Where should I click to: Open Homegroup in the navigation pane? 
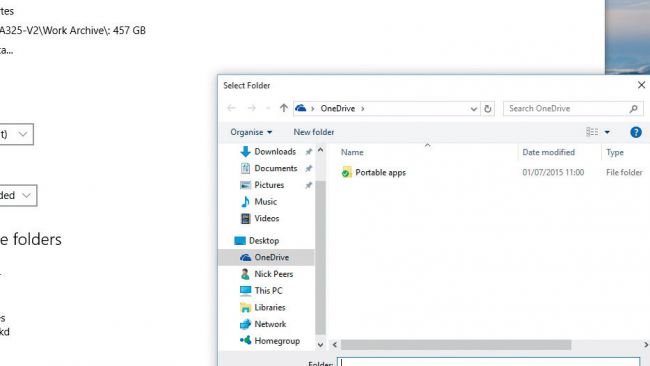click(277, 341)
